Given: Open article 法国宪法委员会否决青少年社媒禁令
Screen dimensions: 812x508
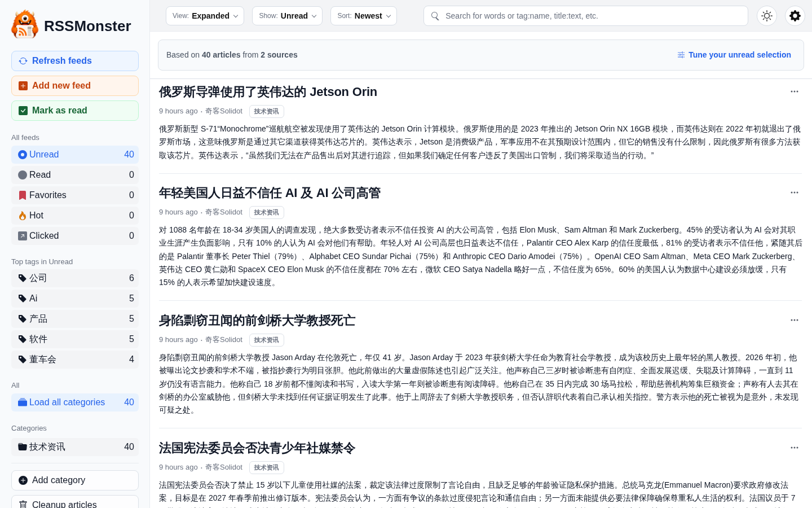Looking at the screenshot, I should point(257,448).
